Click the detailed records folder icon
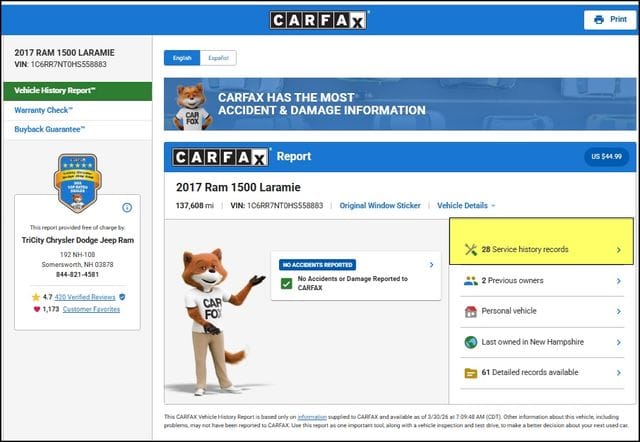Screen dimensions: 640x442 [470, 373]
